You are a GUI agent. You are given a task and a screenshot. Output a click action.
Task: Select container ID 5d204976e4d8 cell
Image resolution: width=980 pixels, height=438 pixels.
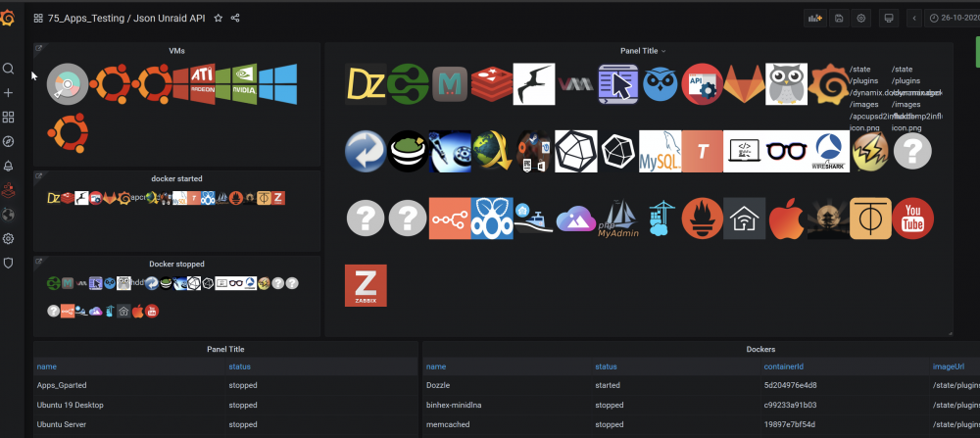point(845,385)
